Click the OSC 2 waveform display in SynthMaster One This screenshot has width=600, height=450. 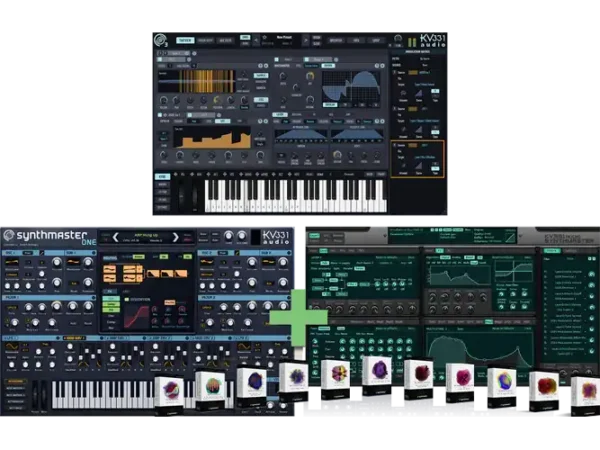coord(207,262)
